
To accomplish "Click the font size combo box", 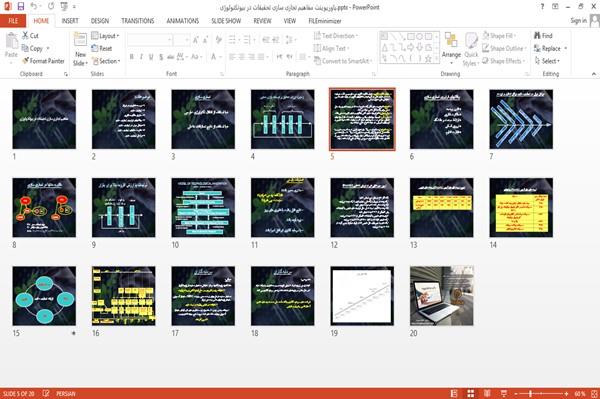I will tap(181, 39).
